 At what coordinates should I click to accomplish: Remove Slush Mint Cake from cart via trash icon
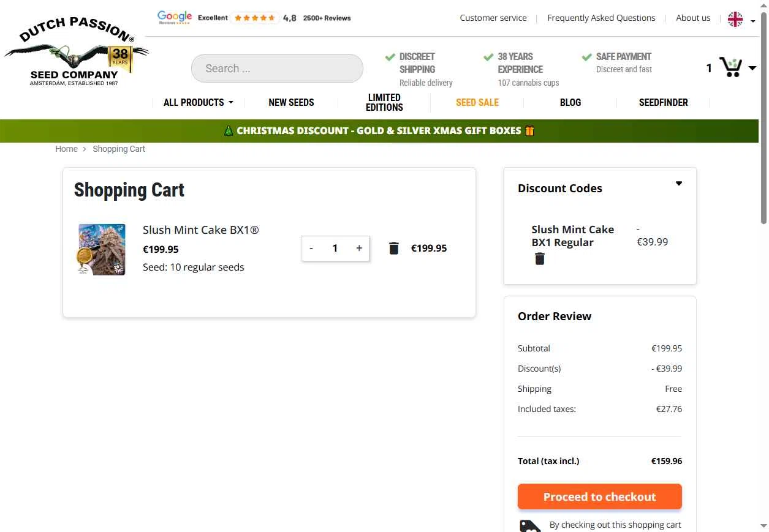tap(394, 248)
